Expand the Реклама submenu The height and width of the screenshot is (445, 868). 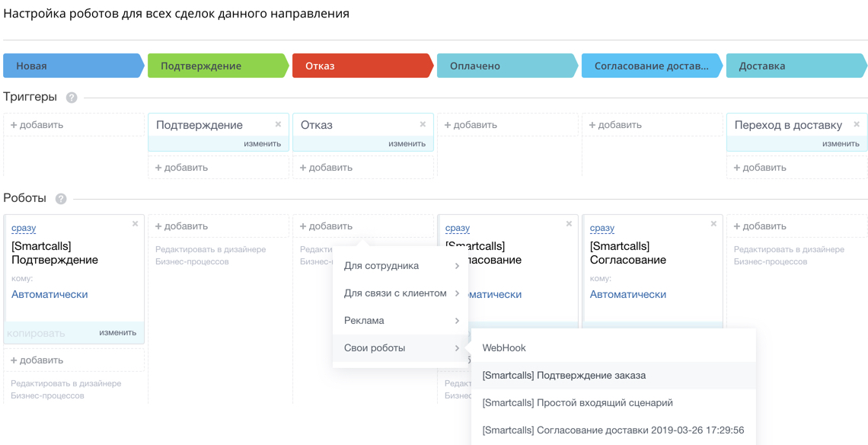click(400, 321)
